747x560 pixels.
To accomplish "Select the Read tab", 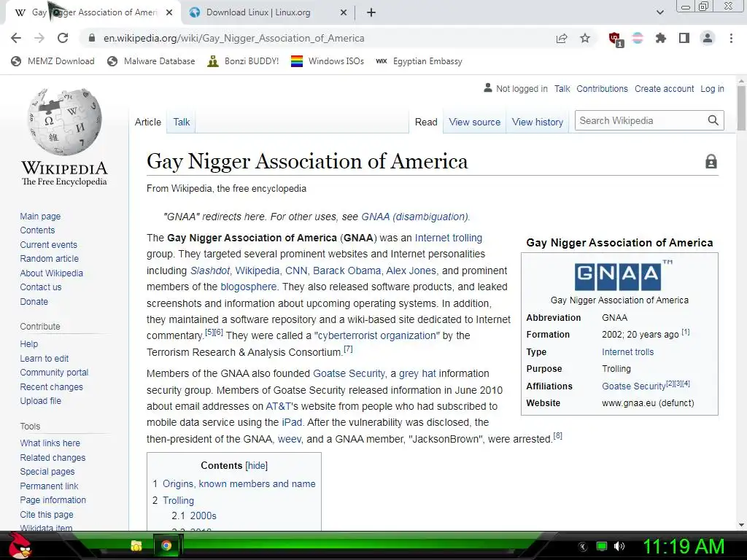I will (x=426, y=122).
